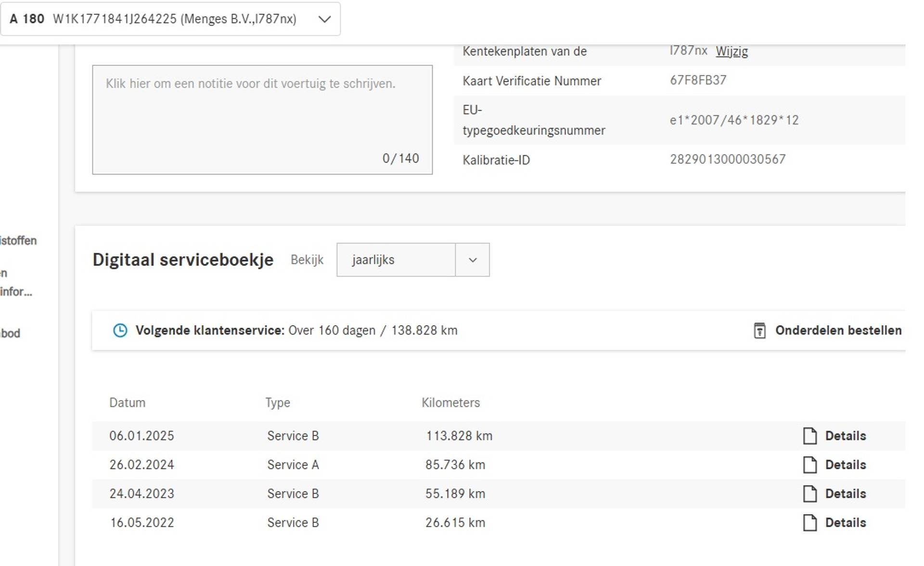Open Details for Service B at 113.828 km

(845, 436)
